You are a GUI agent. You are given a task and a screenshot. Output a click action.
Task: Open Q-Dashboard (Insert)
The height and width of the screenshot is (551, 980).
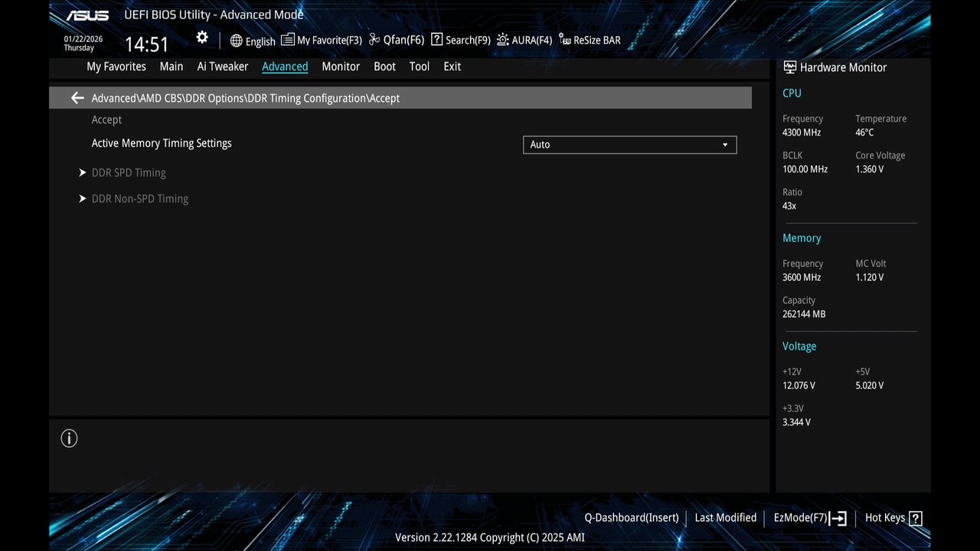pos(631,518)
